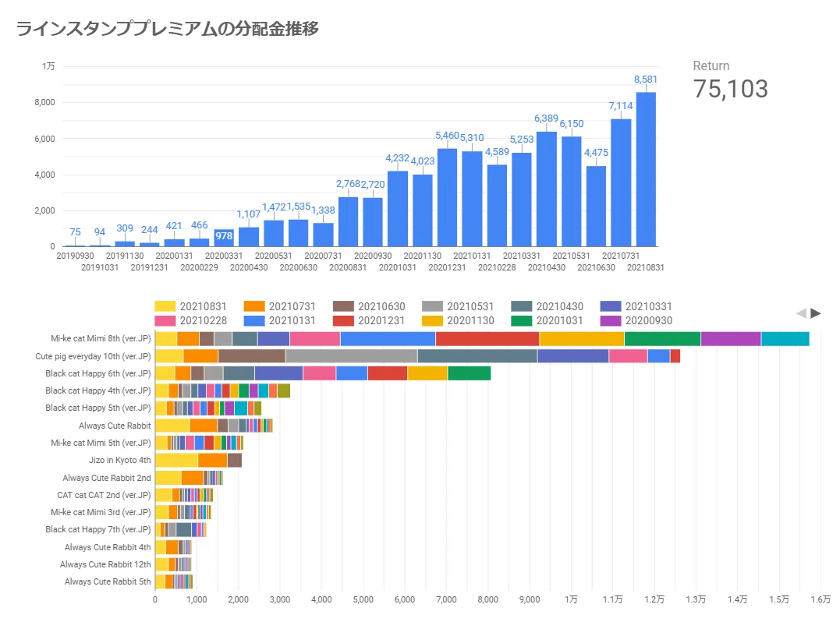The width and height of the screenshot is (840, 629).
Task: Click the Cute pig everyday 10th row label
Action: [x=94, y=356]
